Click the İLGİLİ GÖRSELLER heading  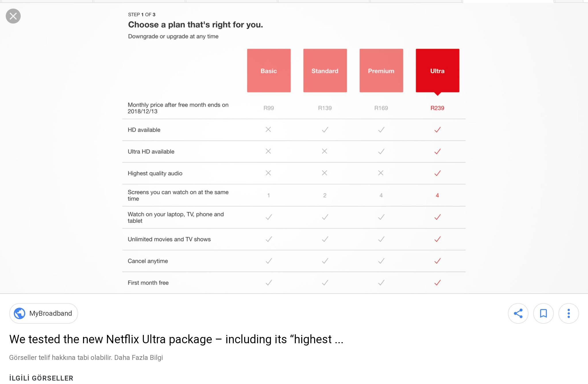[x=41, y=378]
